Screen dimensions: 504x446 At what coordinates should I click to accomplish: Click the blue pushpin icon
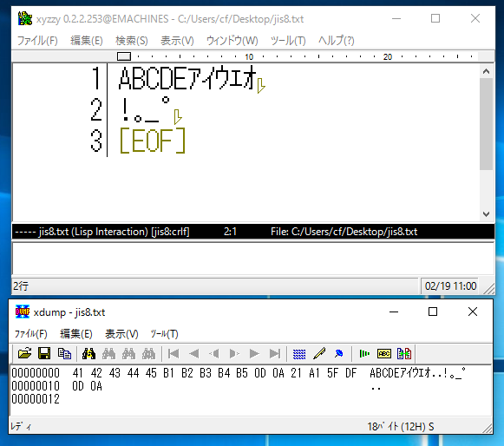(339, 353)
